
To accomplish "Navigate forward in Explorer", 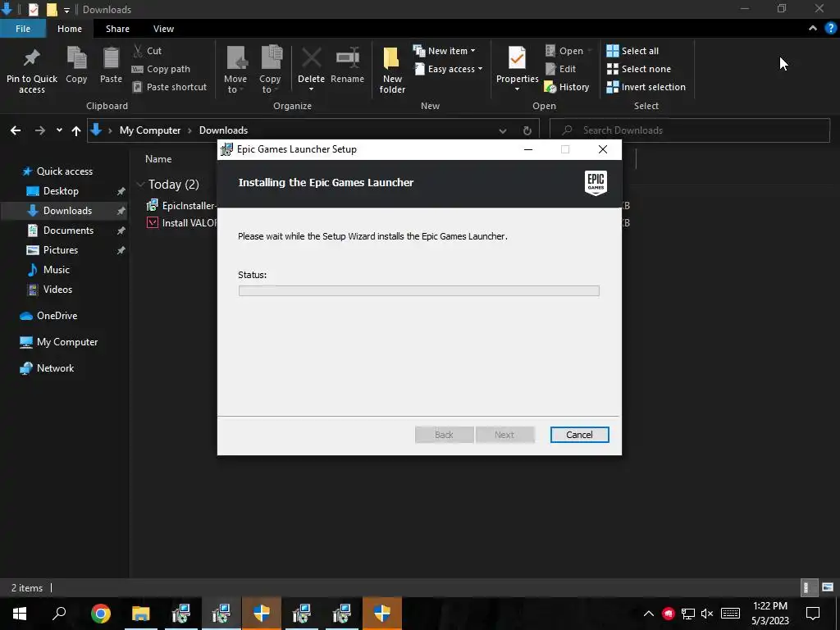I will [x=40, y=130].
